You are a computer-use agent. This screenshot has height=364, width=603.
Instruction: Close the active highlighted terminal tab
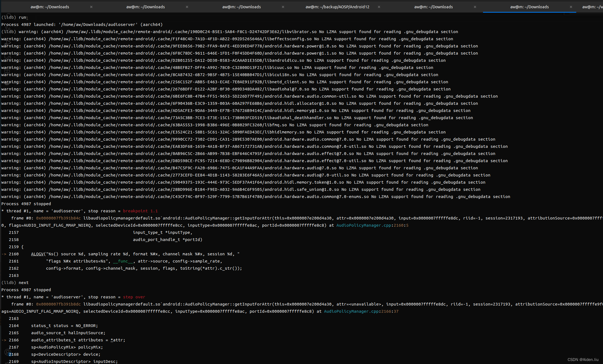(x=571, y=7)
